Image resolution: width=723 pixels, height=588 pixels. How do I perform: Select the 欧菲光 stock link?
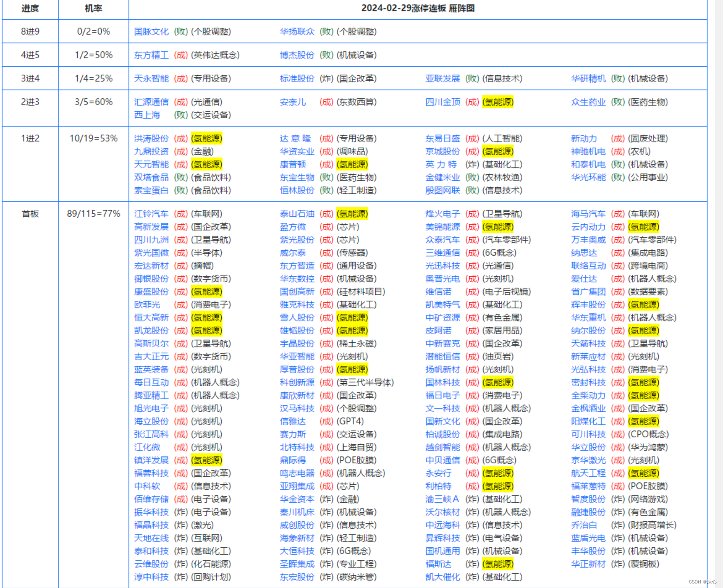[x=147, y=305]
